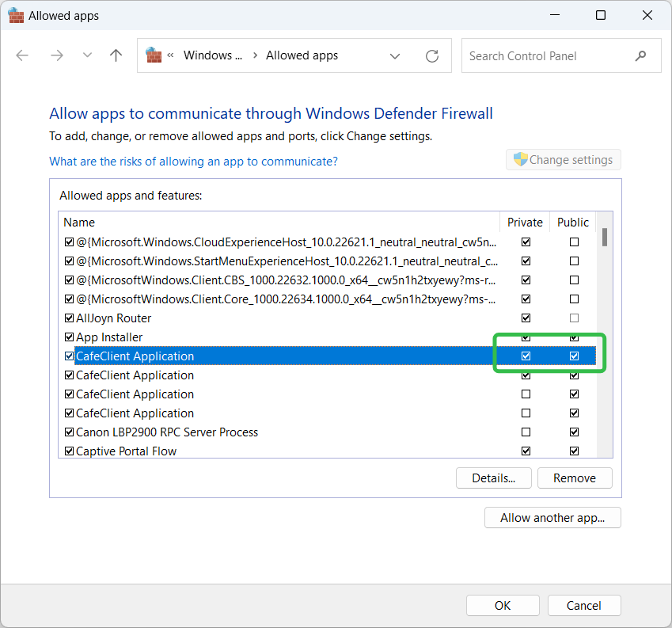Click the magnifier icon in the search box

point(640,55)
